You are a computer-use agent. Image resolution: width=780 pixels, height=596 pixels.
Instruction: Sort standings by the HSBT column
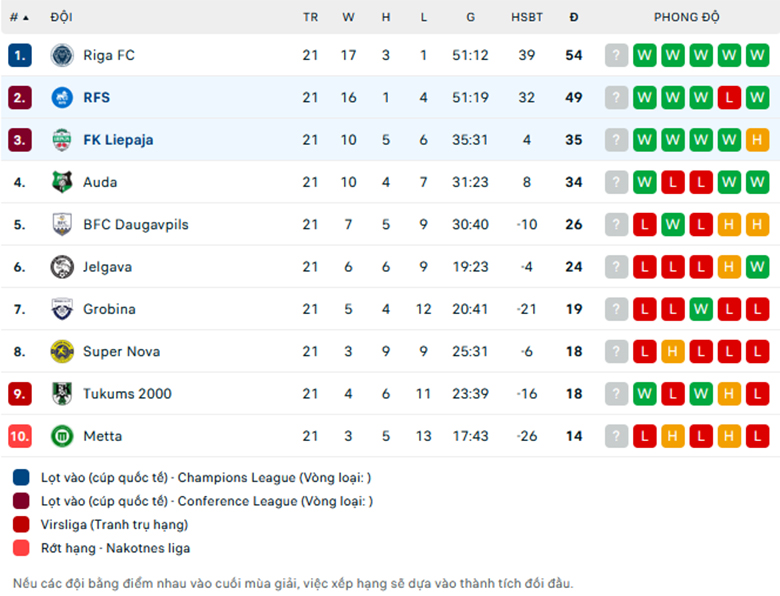[x=527, y=17]
